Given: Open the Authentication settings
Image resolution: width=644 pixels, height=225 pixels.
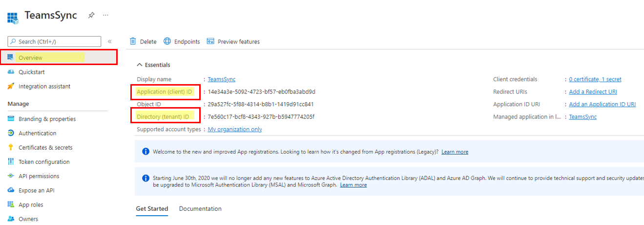Looking at the screenshot, I should click(37, 133).
